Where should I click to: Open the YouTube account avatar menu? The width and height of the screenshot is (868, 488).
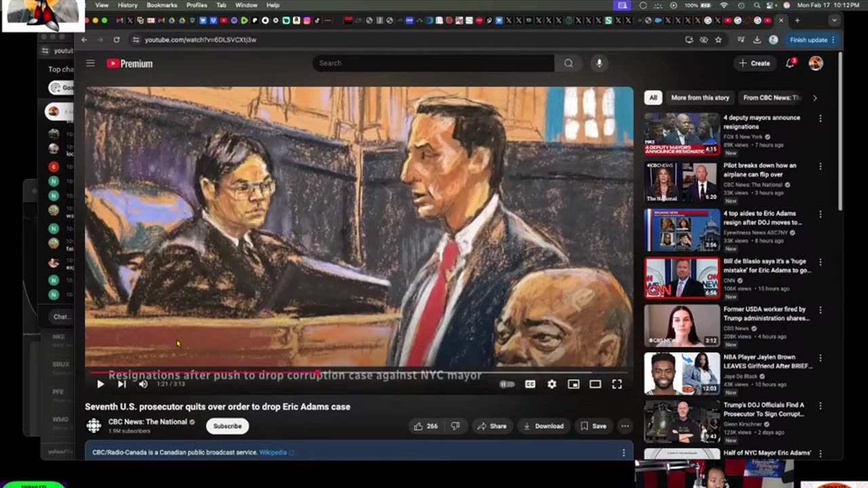816,63
